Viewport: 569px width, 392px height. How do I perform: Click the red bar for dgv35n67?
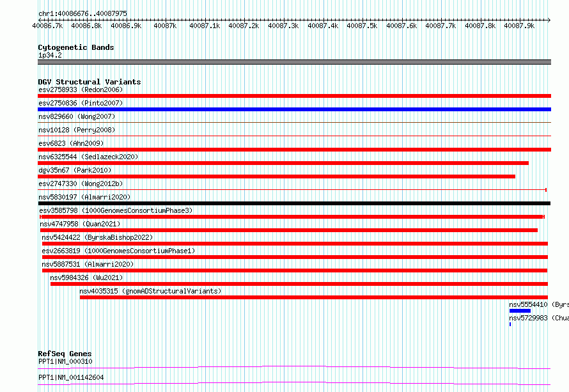click(x=277, y=176)
